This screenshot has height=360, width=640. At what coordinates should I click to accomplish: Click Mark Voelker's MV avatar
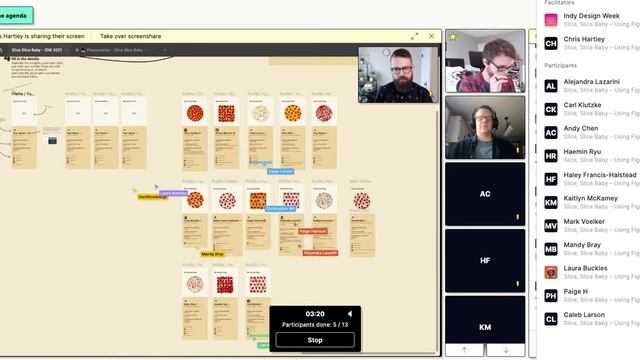pos(551,225)
